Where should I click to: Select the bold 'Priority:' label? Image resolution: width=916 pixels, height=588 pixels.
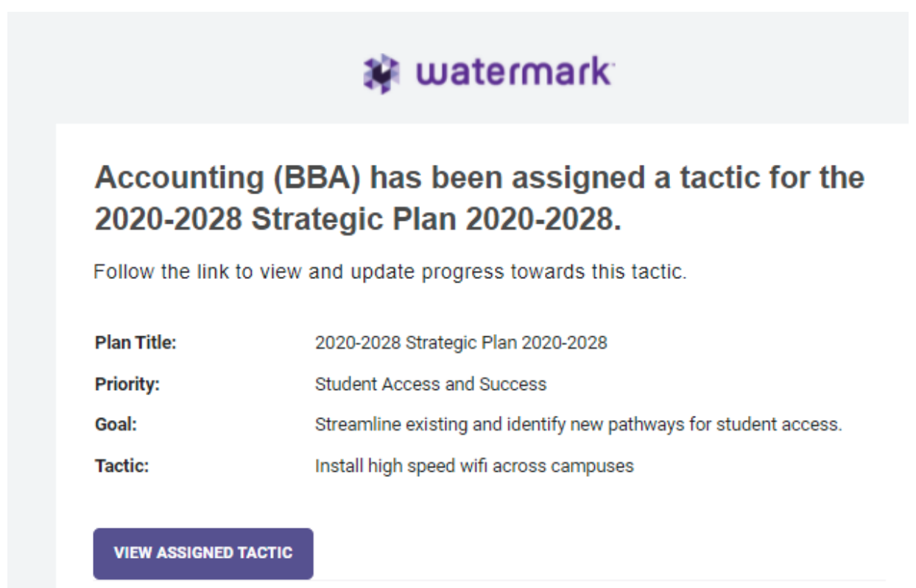[127, 384]
